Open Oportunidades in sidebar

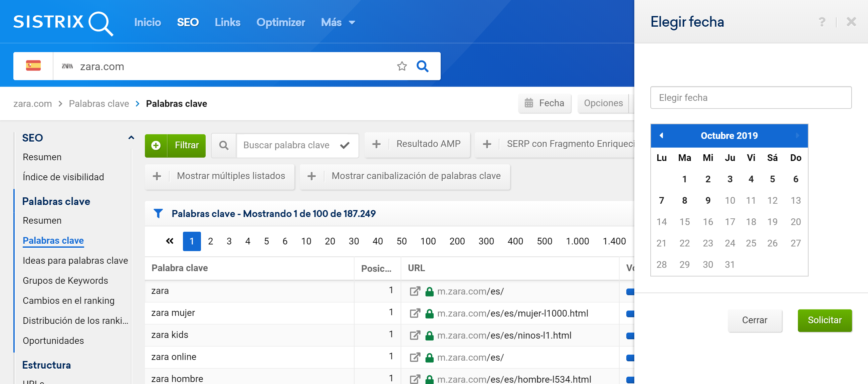click(53, 341)
